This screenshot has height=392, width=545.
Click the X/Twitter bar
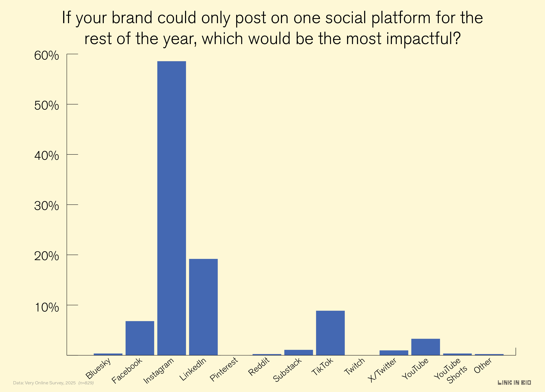pos(394,353)
